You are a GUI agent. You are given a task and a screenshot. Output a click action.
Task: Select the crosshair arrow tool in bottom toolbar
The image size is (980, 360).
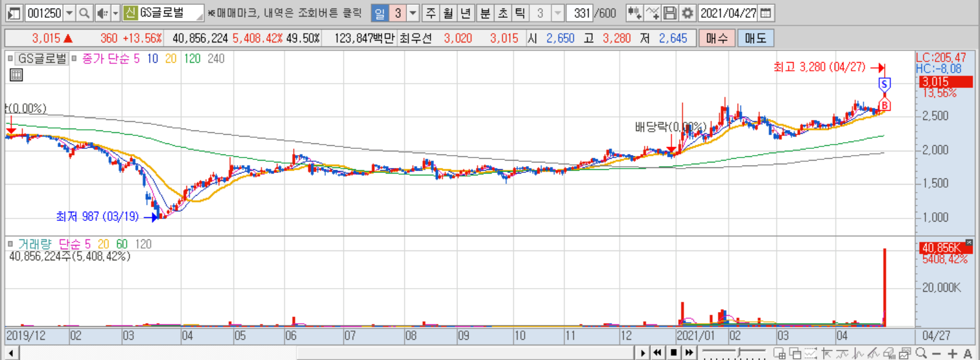point(827,353)
